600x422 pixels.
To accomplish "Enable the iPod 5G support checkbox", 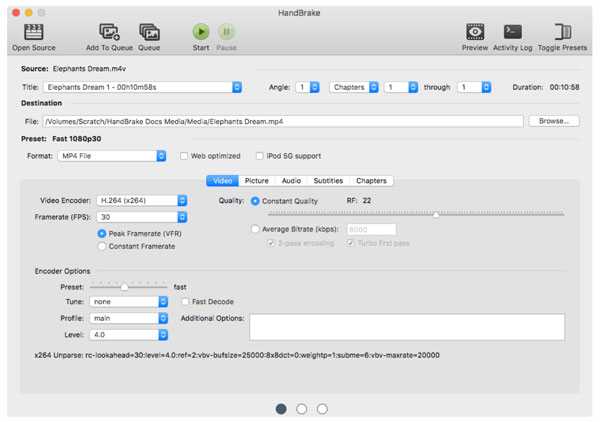I will [x=260, y=156].
